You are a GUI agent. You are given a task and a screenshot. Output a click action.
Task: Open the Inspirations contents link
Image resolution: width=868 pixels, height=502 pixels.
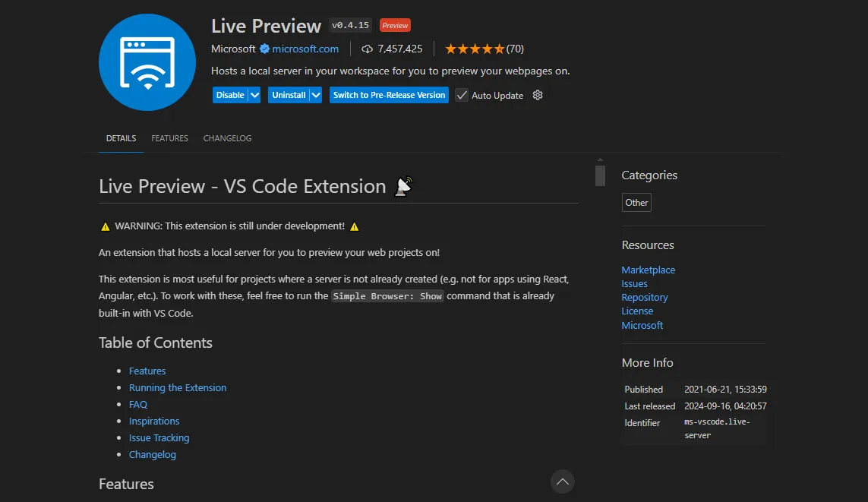[x=154, y=421]
